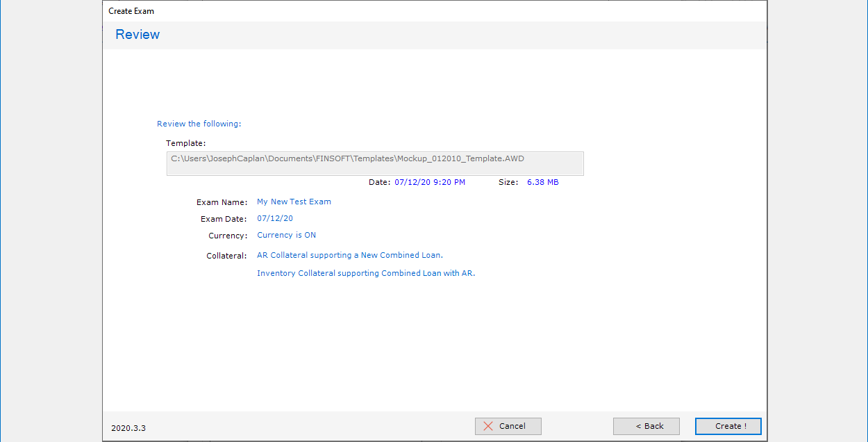Screen dimensions: 868x442
Task: Click the red X icon on Cancel
Action: tap(488, 426)
